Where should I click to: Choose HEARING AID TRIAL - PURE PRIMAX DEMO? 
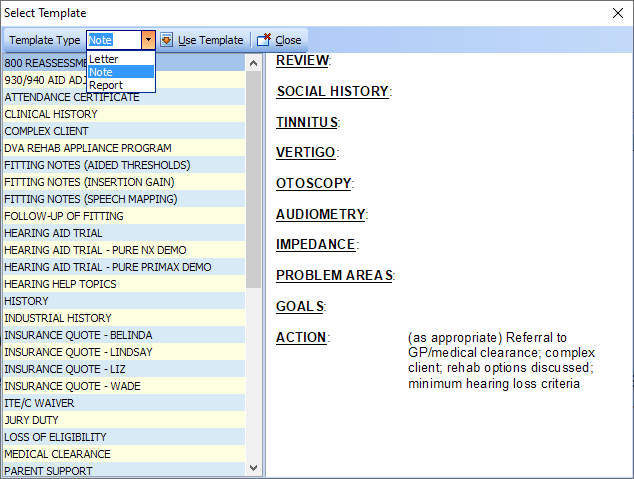[x=107, y=267]
